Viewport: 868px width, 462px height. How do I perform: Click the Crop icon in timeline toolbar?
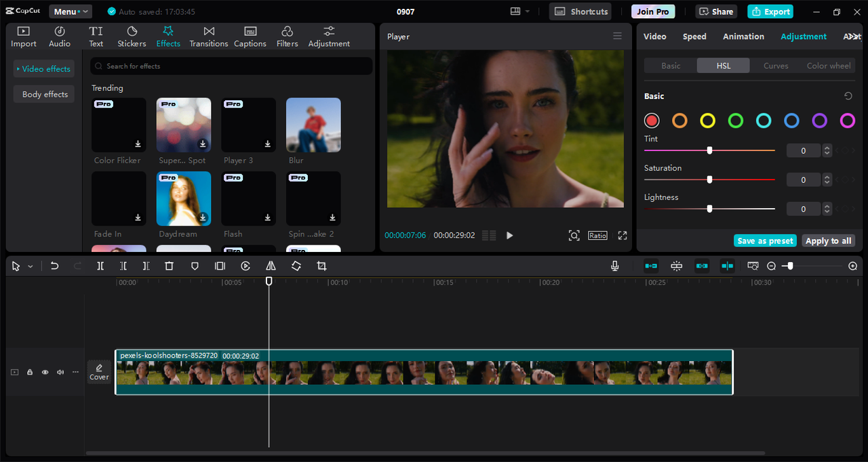pos(321,266)
